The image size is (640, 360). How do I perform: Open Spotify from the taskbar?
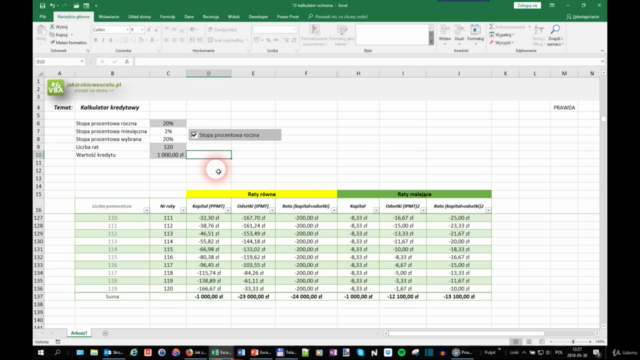pos(402,352)
